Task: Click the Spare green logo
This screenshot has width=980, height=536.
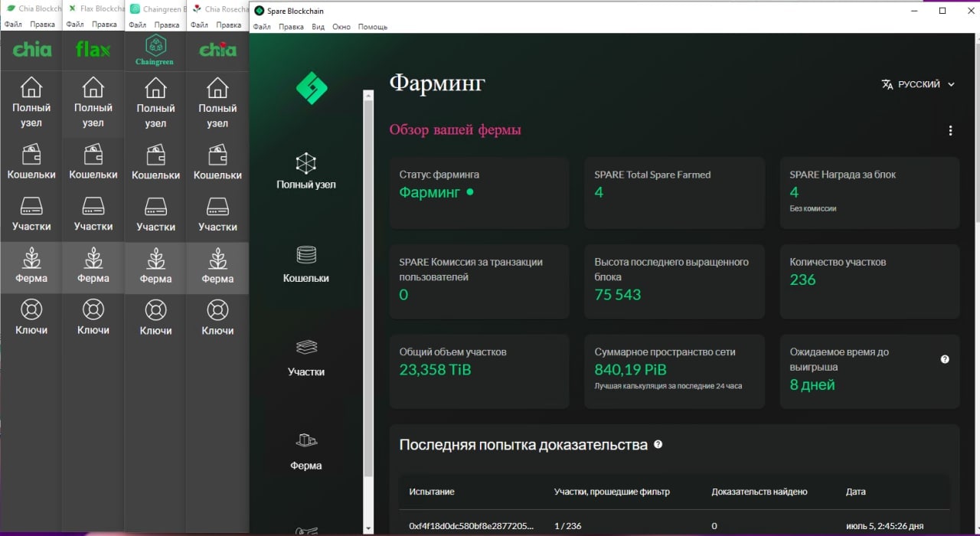Action: click(312, 87)
